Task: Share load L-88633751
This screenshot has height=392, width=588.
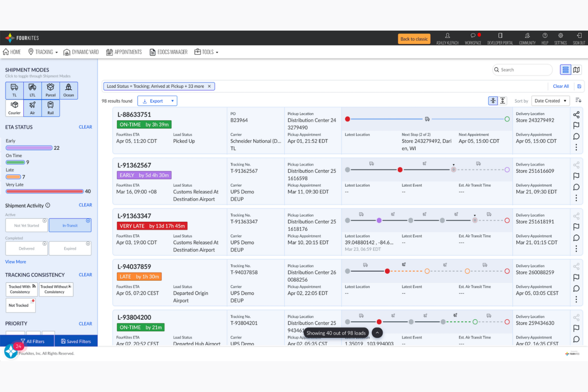Action: [576, 115]
